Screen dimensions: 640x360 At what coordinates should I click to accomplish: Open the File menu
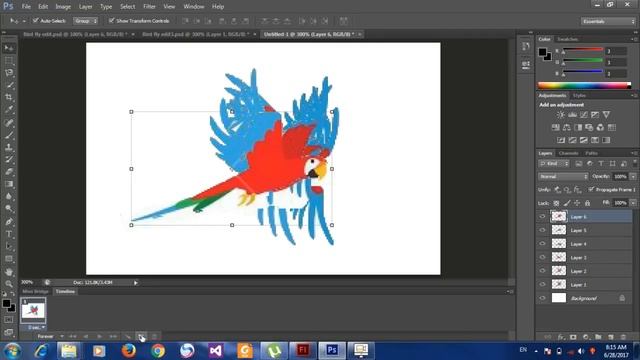[x=26, y=7]
